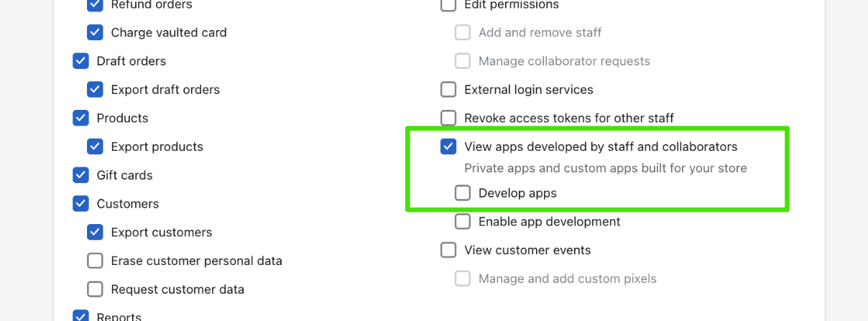Uncheck the Products permission checkbox
868x321 pixels.
pos(80,118)
